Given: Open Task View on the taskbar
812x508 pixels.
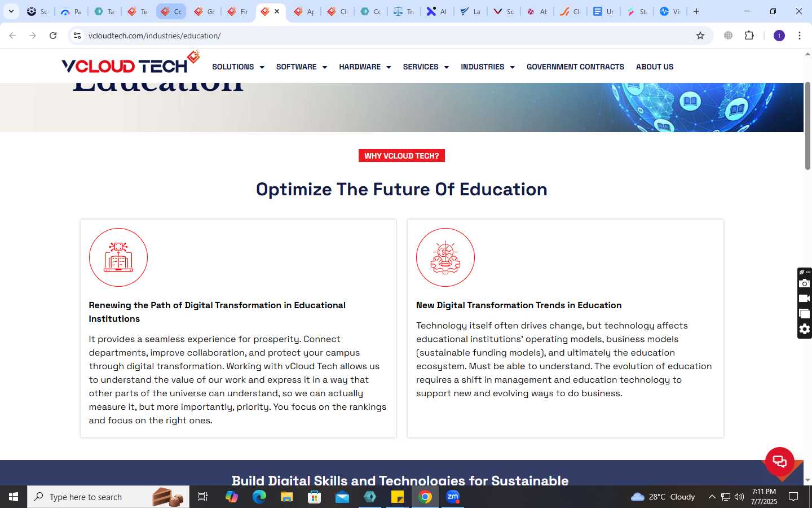Looking at the screenshot, I should pos(203,497).
